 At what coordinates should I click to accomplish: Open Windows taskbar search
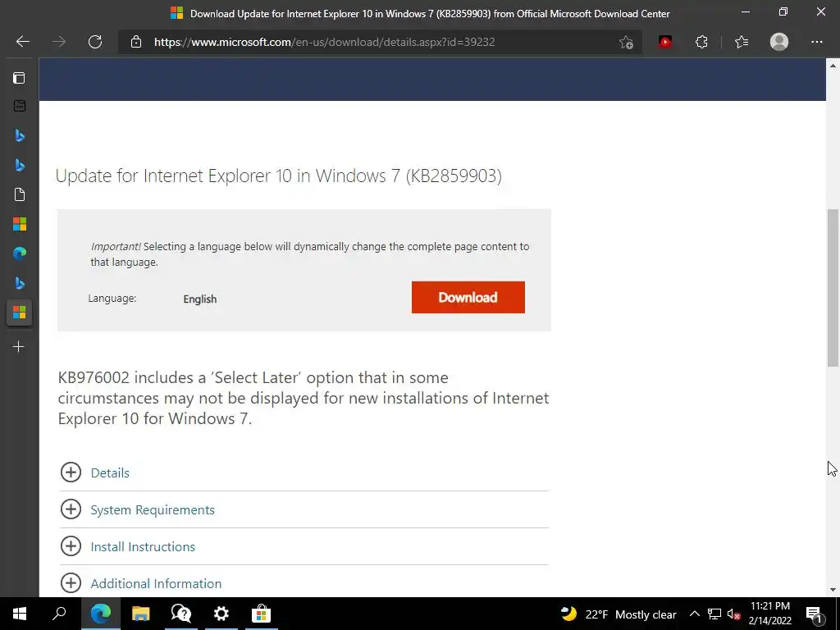[x=59, y=614]
